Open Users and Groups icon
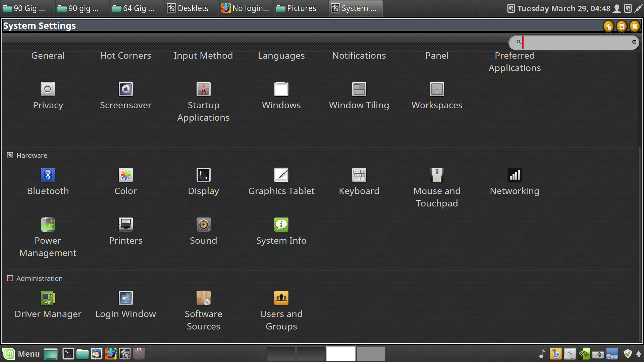This screenshot has height=362, width=644. 281,298
